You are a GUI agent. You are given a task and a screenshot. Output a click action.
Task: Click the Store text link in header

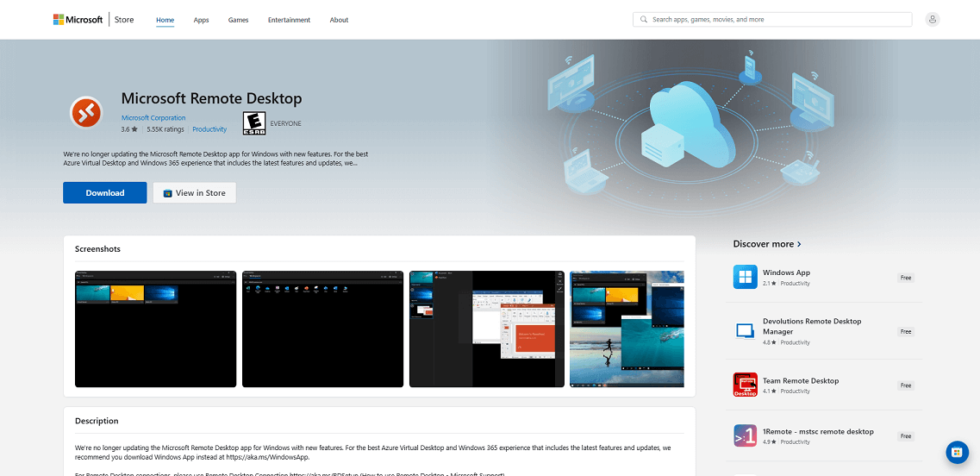[124, 19]
